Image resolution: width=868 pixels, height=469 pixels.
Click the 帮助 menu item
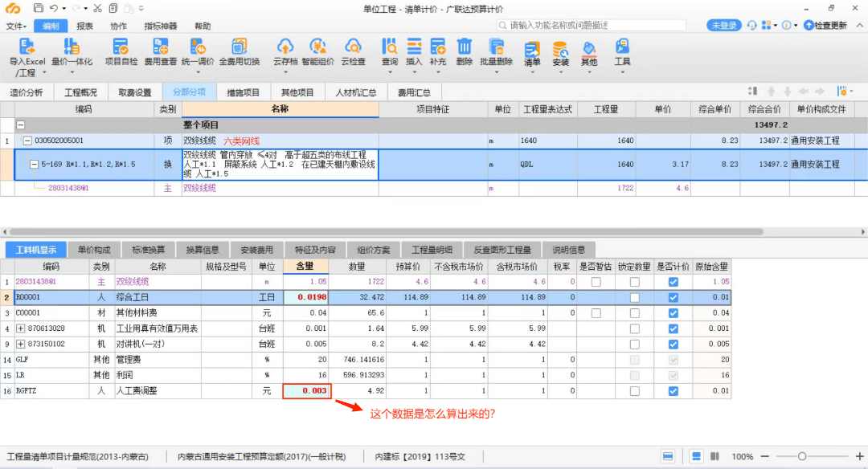coord(203,26)
